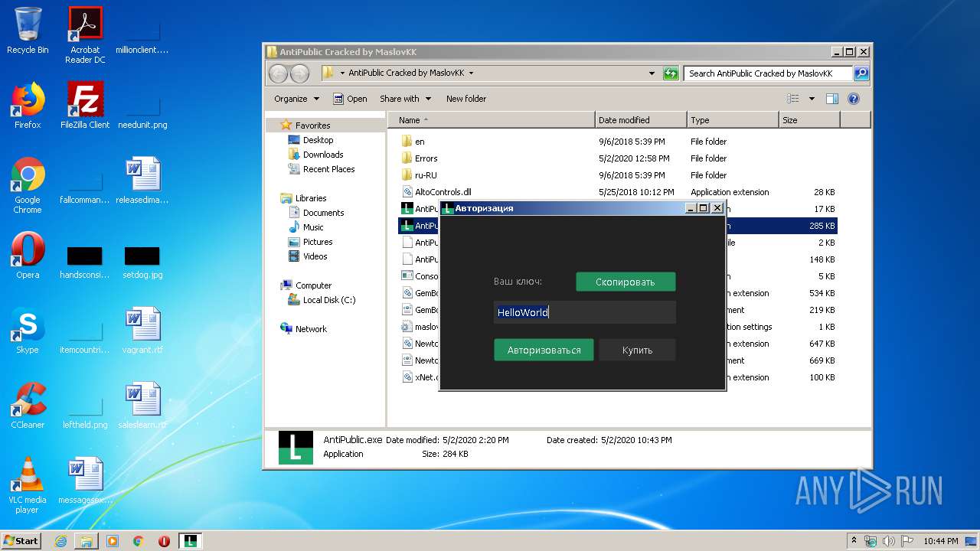Sort files by the Date modified column

641,120
